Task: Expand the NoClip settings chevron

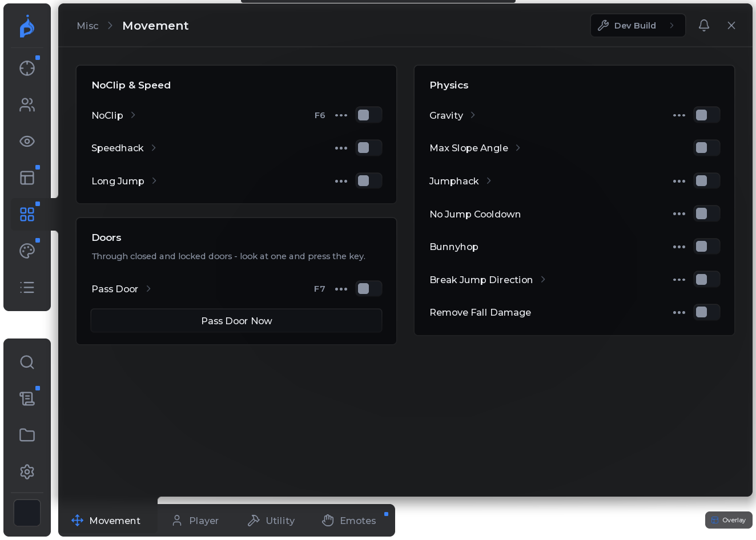Action: pos(133,115)
